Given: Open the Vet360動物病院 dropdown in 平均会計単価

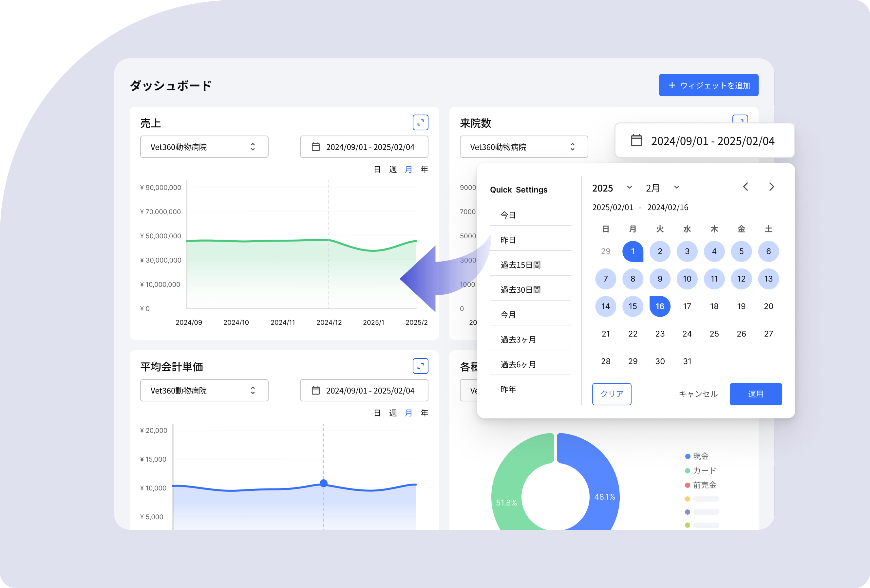Looking at the screenshot, I should pos(204,390).
